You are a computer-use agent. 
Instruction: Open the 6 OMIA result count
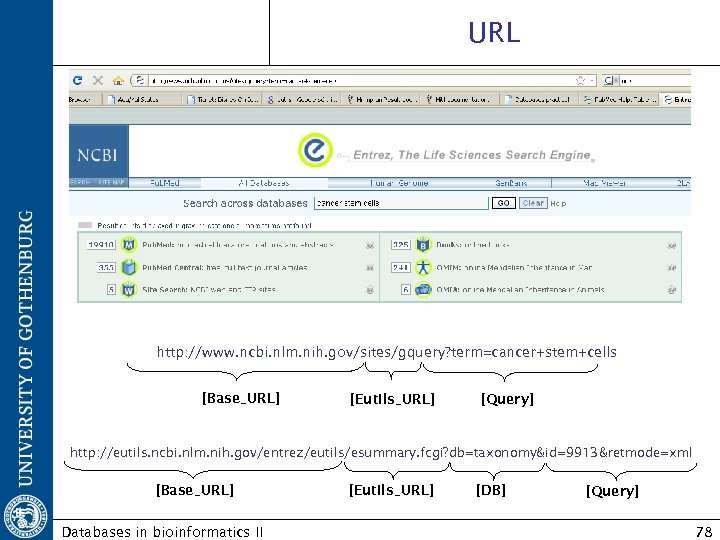click(x=405, y=290)
